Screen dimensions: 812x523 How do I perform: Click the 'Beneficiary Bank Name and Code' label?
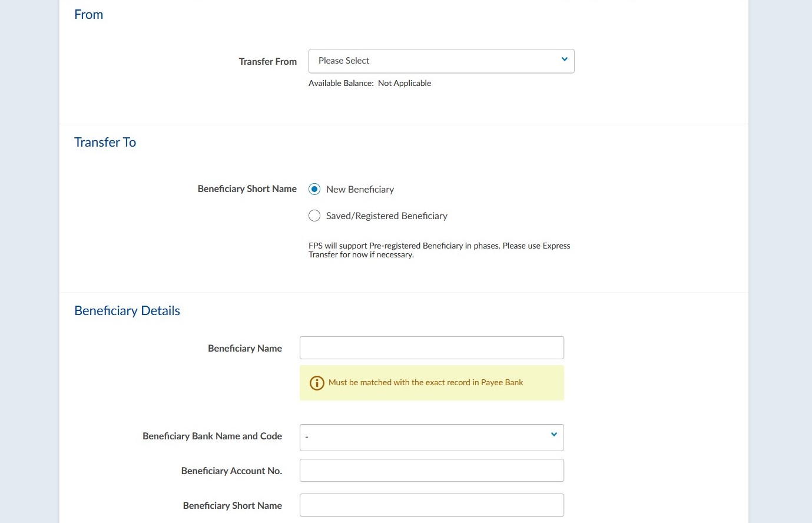212,436
